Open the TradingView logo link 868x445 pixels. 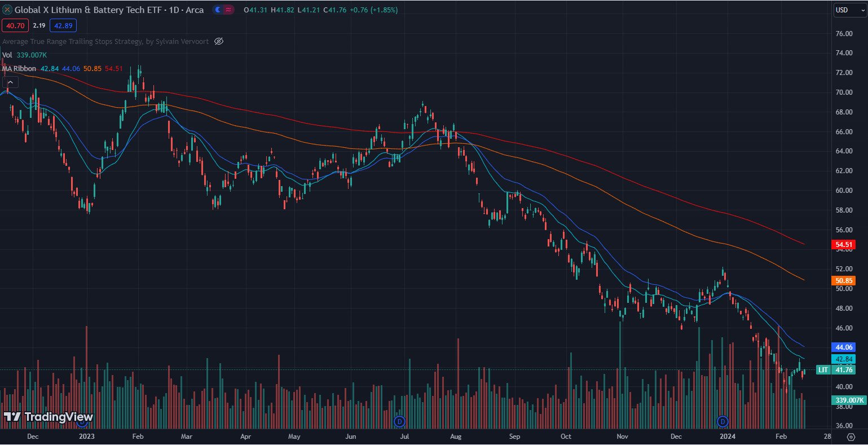(x=48, y=417)
